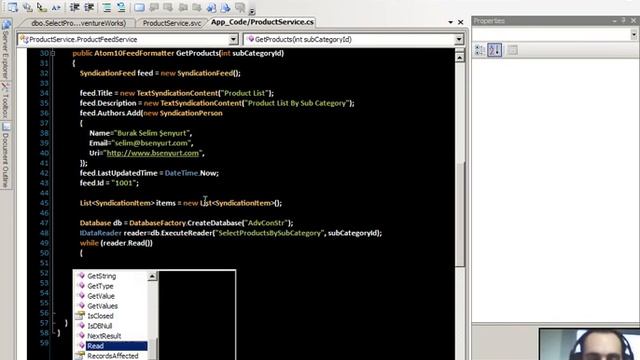Pick IsClosed in IntelliSense list

100,316
